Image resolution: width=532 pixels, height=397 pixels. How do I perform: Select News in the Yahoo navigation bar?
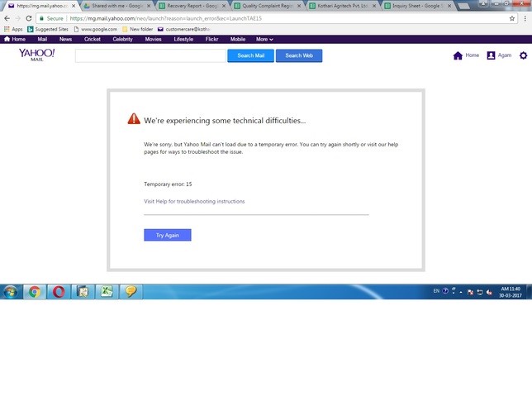tap(65, 39)
